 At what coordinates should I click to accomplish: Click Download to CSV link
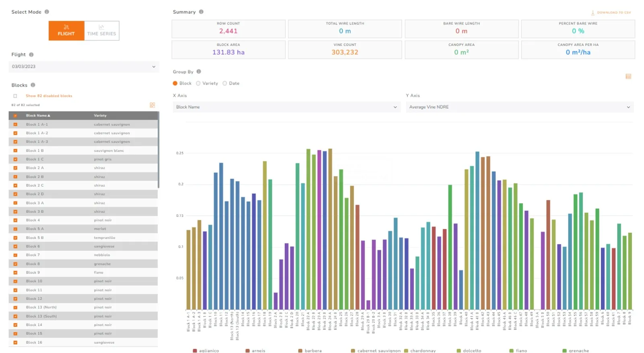tap(613, 12)
